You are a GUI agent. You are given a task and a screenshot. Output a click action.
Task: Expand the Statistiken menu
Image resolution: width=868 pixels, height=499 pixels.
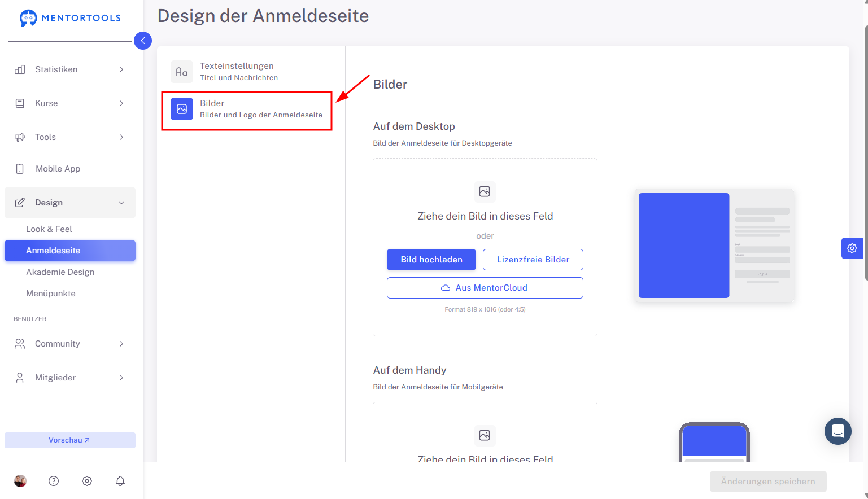70,69
